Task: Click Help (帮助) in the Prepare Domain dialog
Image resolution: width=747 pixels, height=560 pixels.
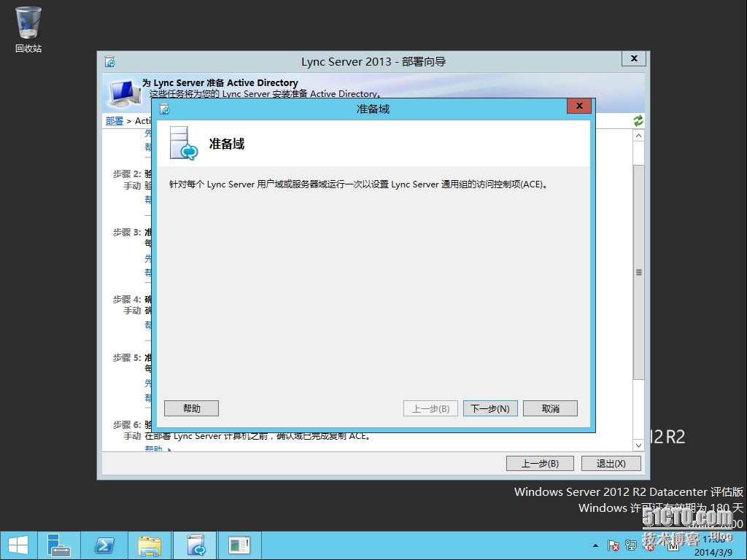Action: [x=192, y=408]
